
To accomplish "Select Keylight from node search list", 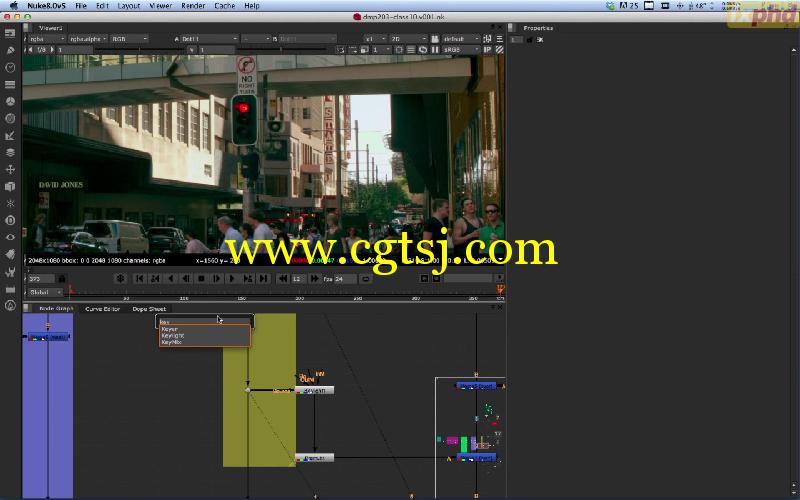I will [x=205, y=336].
